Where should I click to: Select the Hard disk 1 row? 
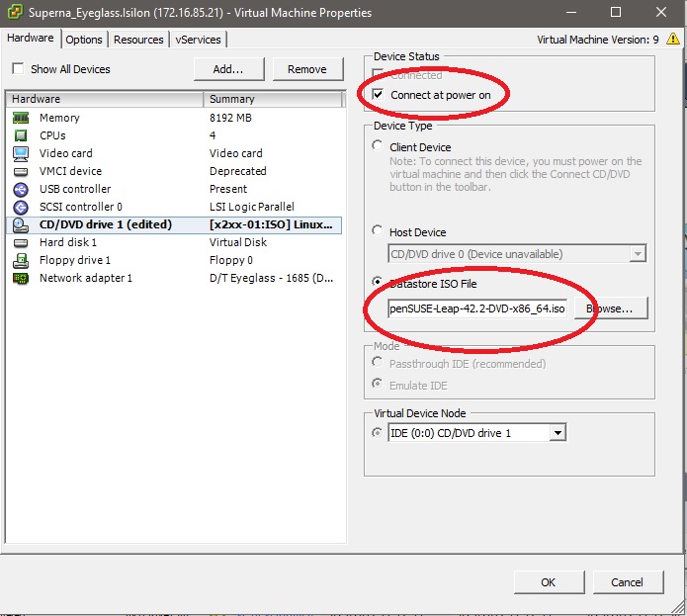(x=174, y=242)
